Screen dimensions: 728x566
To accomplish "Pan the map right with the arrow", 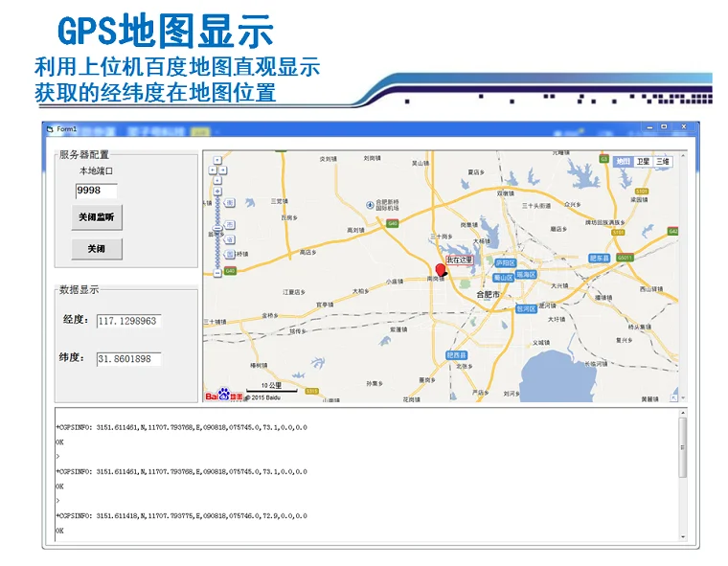I will (223, 170).
